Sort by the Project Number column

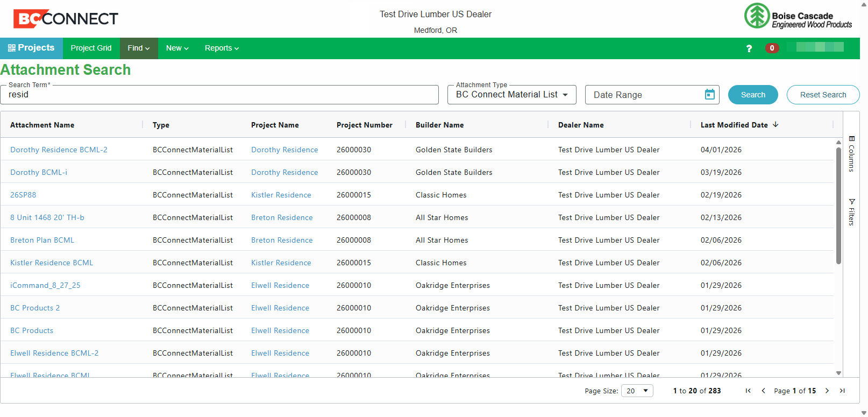click(365, 125)
